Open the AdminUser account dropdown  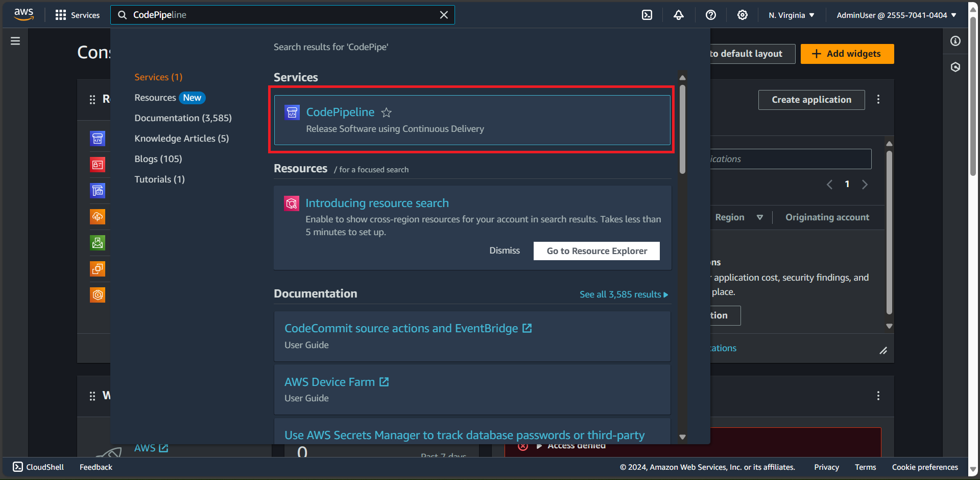tap(896, 15)
